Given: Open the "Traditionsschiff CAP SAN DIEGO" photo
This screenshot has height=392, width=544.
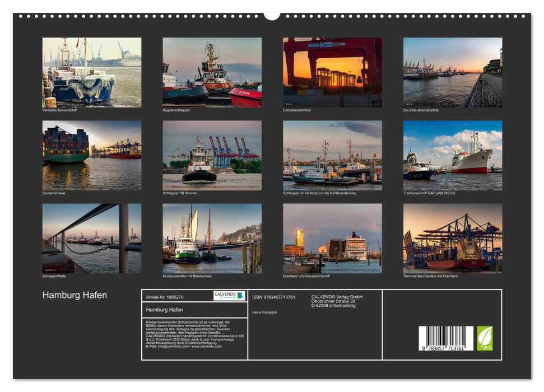Looking at the screenshot, I should point(453,155).
